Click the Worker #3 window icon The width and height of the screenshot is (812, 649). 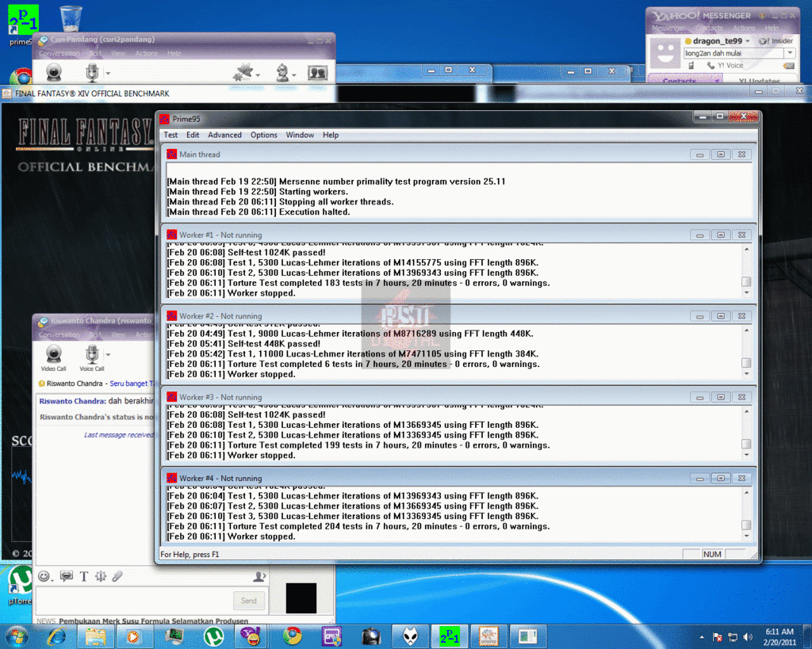click(171, 397)
